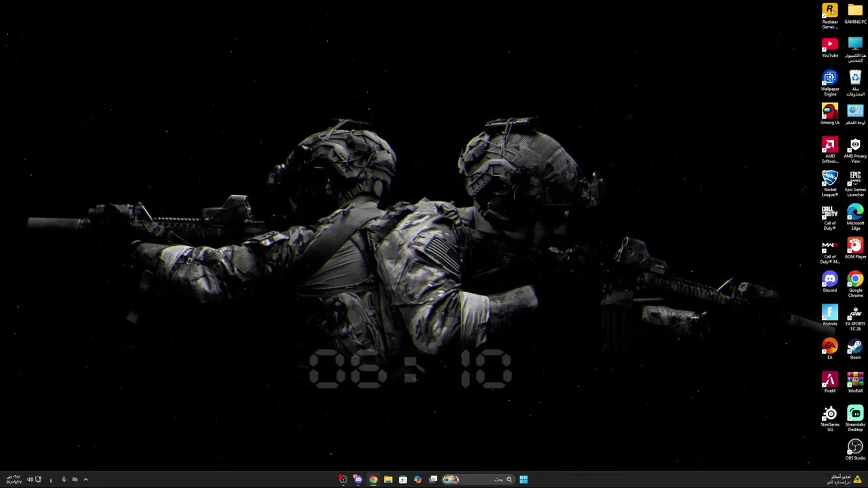
Task: Open the Windows Start menu
Action: (524, 479)
